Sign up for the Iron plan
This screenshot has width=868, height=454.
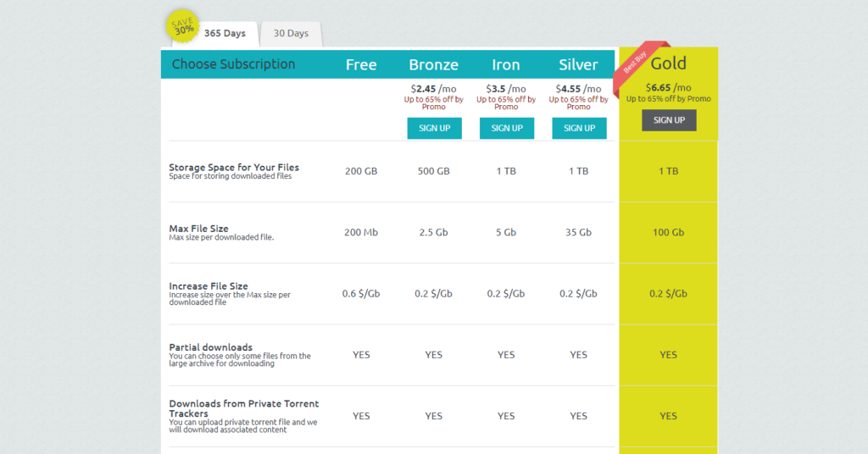[x=507, y=128]
